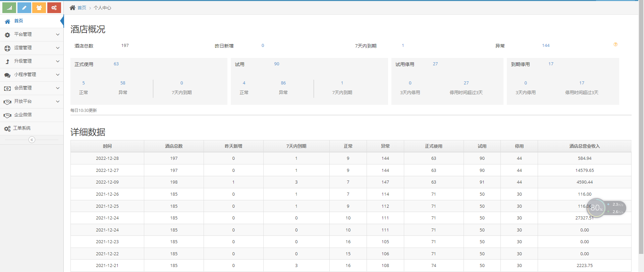Open the 工单系统 sidebar menu item
This screenshot has height=272, width=644.
tap(32, 128)
